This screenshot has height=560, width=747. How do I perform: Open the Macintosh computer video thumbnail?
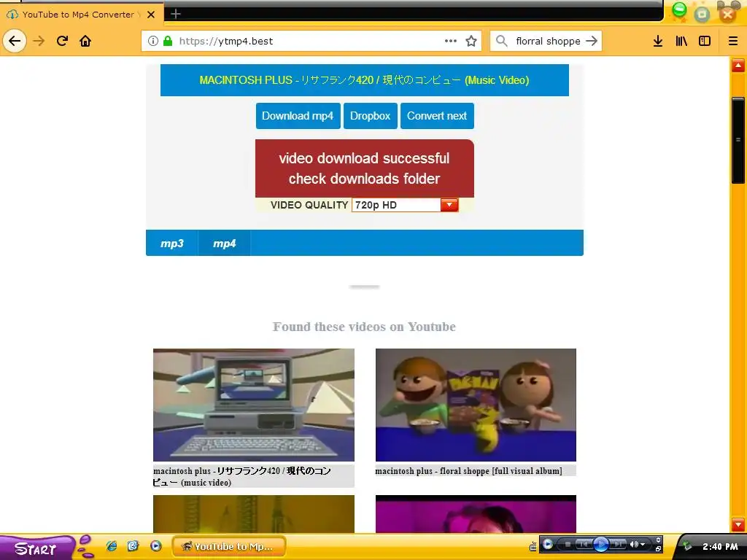point(253,405)
